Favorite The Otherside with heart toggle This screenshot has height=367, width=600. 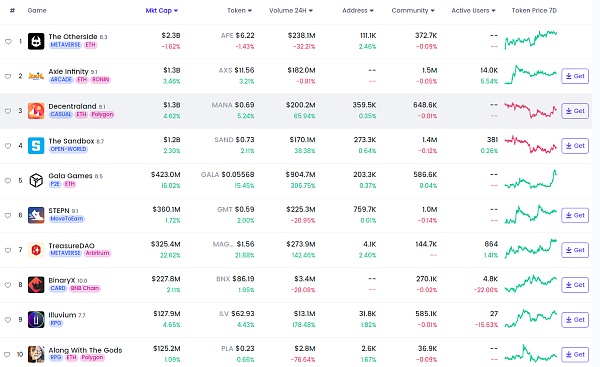pyautogui.click(x=8, y=42)
